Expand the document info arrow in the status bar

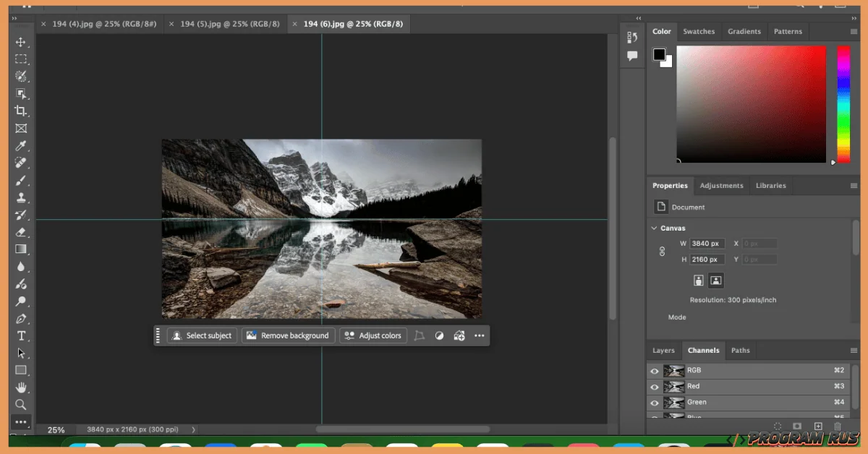192,429
